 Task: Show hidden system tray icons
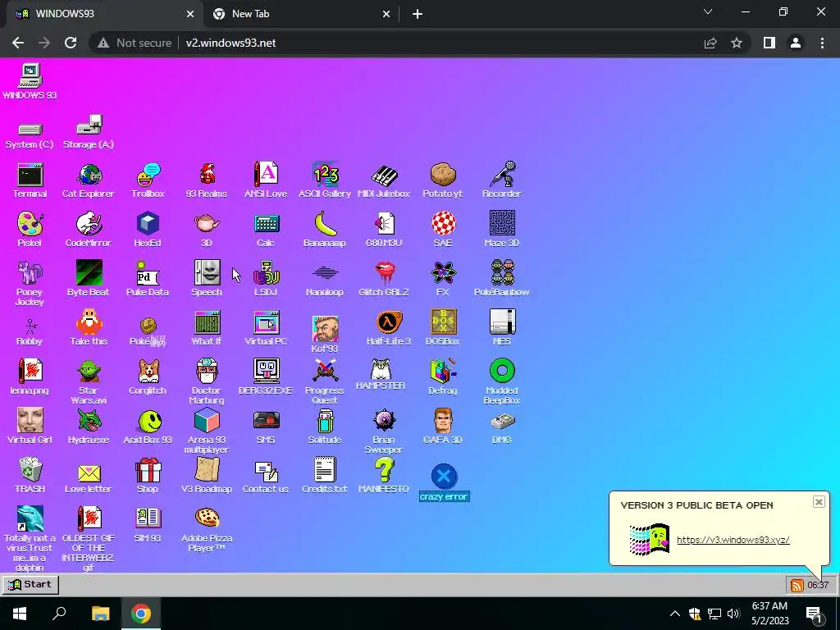click(675, 614)
